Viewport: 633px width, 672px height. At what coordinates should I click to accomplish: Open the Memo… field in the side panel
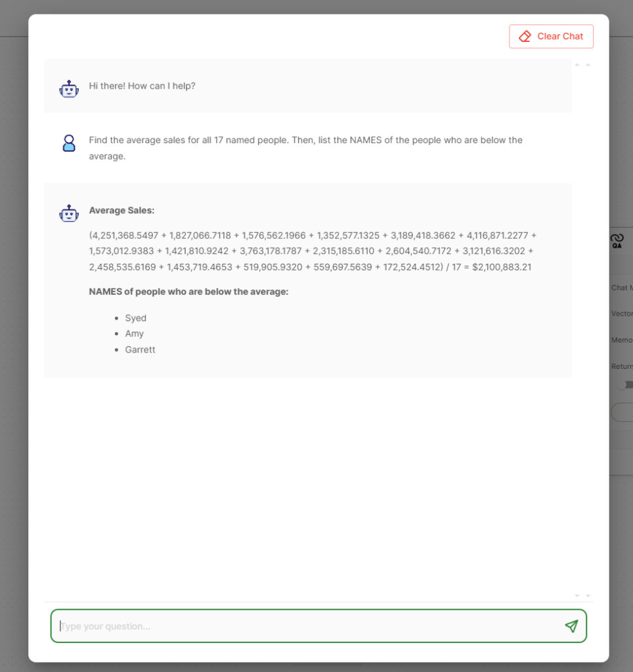pos(622,340)
